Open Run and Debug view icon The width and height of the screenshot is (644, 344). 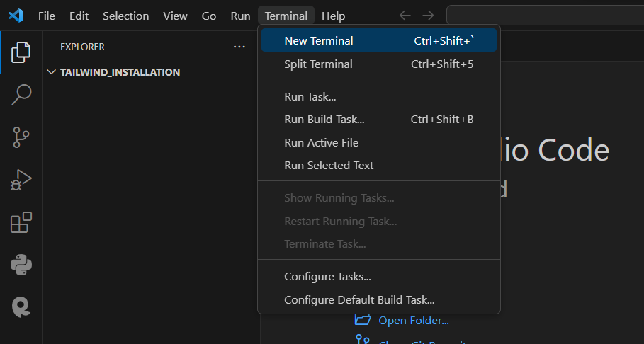click(x=21, y=180)
